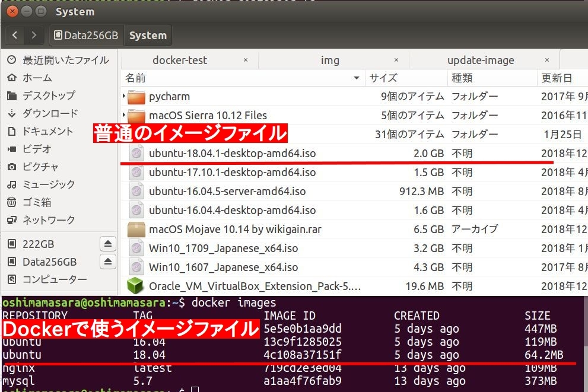
Task: Eject the Data256GB drive in sidebar
Action: click(x=107, y=261)
